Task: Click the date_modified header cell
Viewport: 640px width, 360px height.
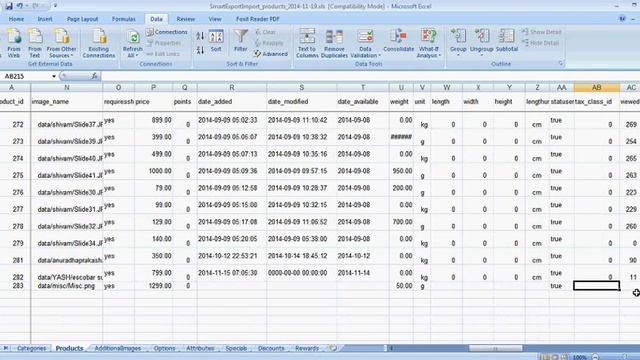Action: click(302, 102)
